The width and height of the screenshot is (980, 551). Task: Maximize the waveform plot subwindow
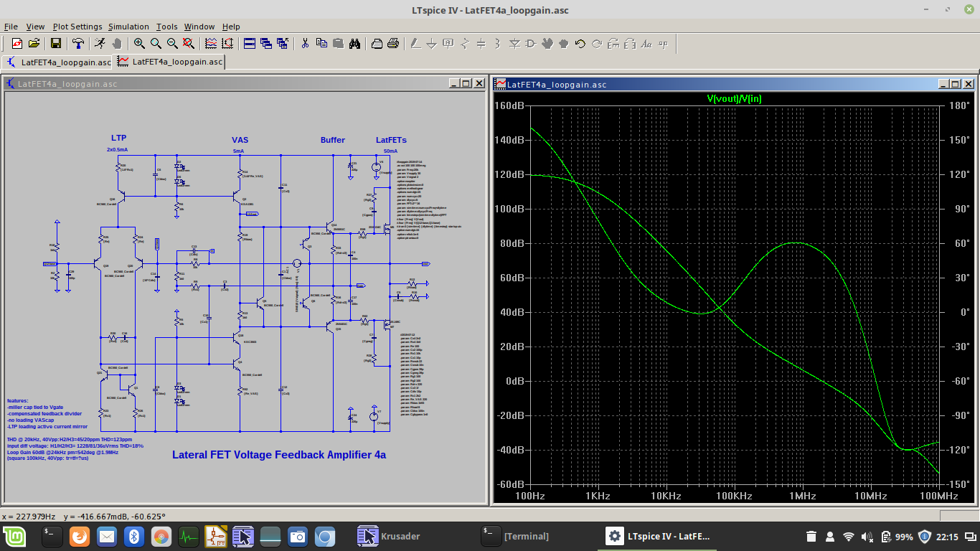tap(956, 84)
